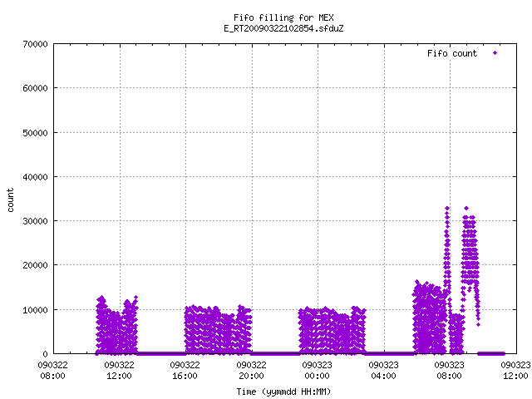The height and width of the screenshot is (399, 532).
Task: Click the y-axis tick value 40000
Action: [x=35, y=177]
